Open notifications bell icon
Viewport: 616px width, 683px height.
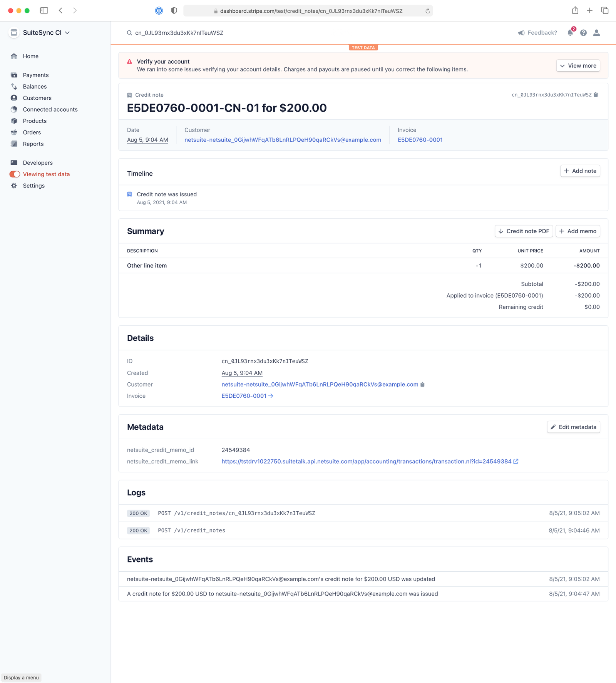[x=570, y=33]
